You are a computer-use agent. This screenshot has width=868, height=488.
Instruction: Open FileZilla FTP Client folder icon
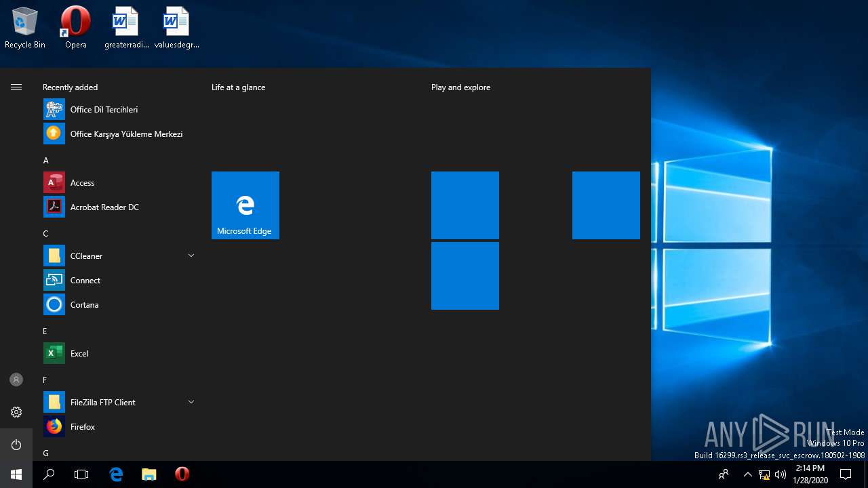(x=54, y=403)
